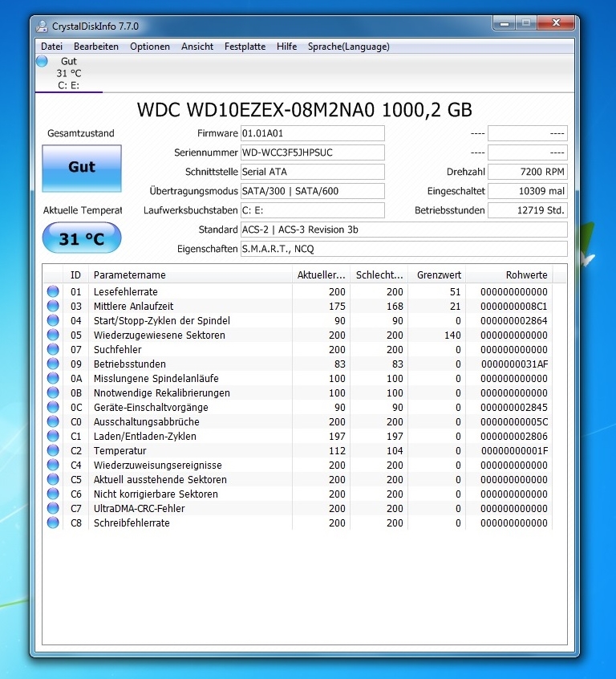Click status orb for UltraDMA-CRC-Fehler
The height and width of the screenshot is (679, 616).
pyautogui.click(x=53, y=508)
